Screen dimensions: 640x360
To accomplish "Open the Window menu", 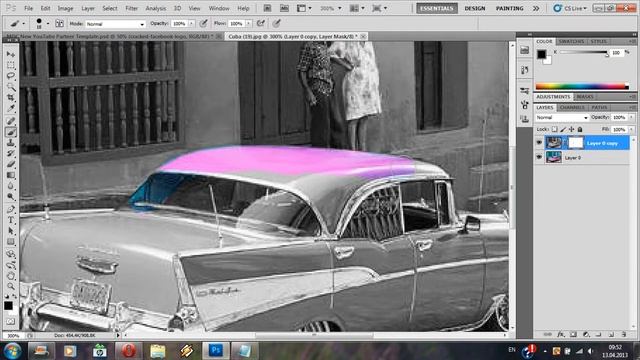I will [x=219, y=8].
